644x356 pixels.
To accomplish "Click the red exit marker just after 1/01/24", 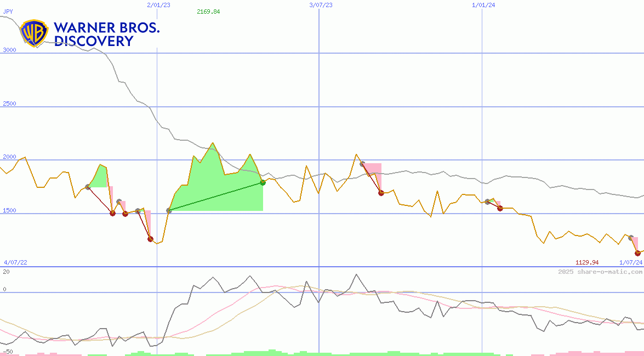I will [500, 209].
